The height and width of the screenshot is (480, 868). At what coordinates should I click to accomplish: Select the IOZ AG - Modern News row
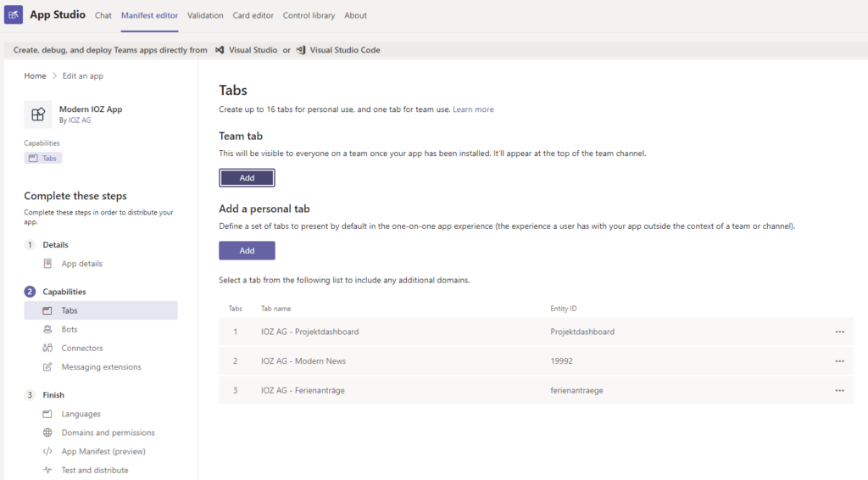click(x=536, y=361)
